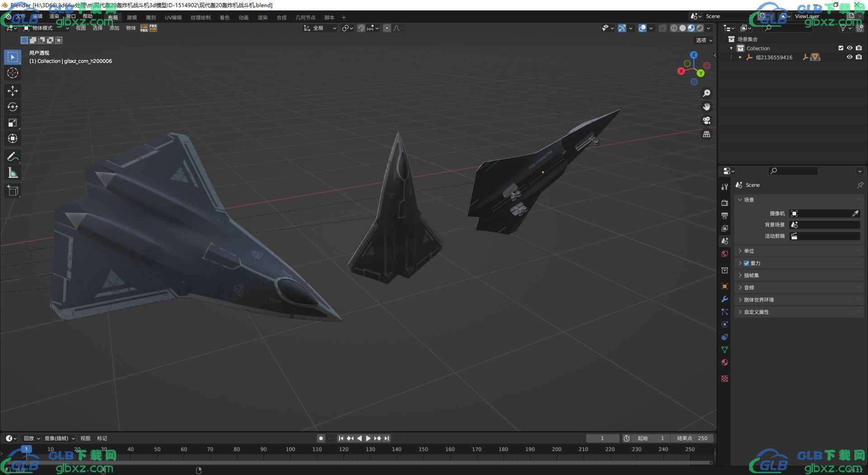Image resolution: width=868 pixels, height=475 pixels.
Task: Open the 选项 options dropdown
Action: [x=704, y=40]
